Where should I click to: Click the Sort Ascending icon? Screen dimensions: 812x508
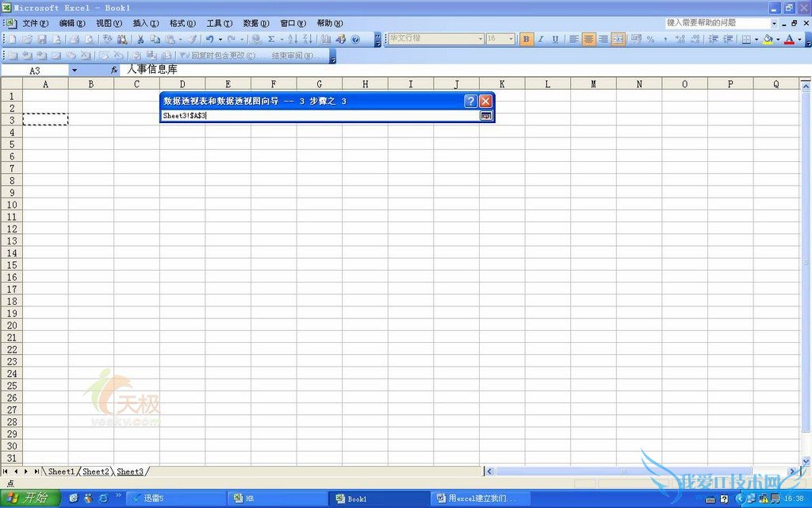(x=293, y=40)
